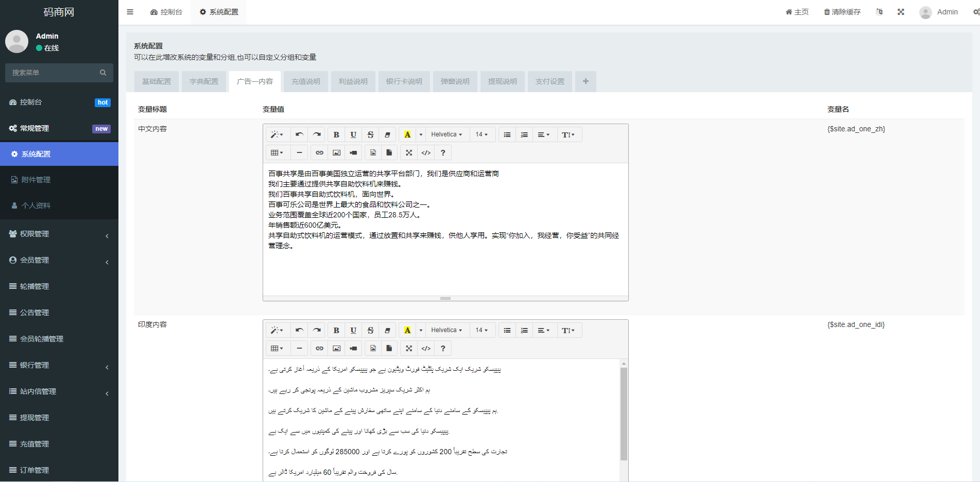980x482 pixels.
Task: Open the 支付设置 tab
Action: click(549, 81)
